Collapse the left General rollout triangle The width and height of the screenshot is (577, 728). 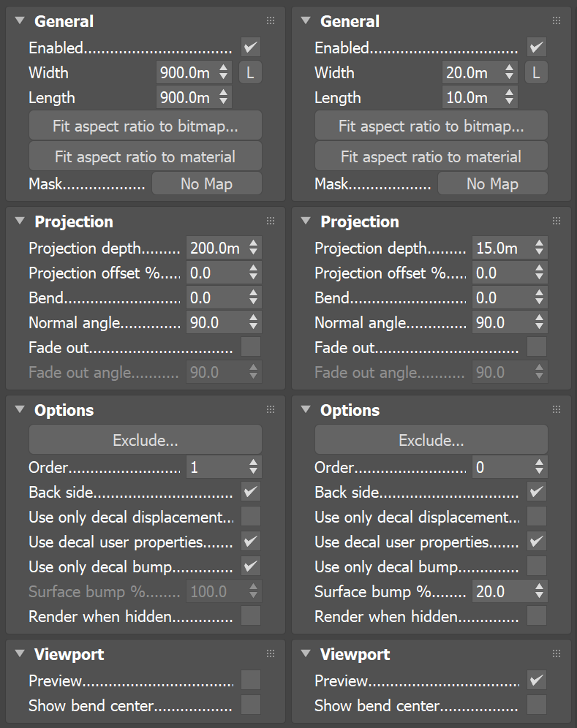(20, 21)
